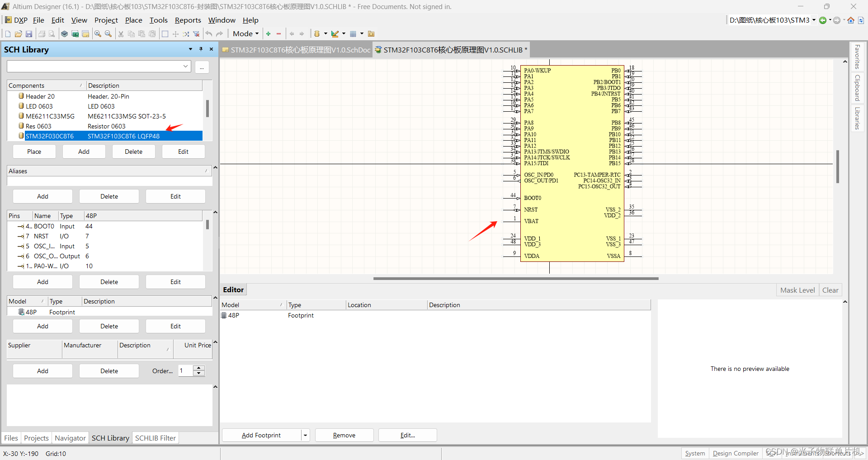Deselect all objects icon
This screenshot has height=460, width=868.
(186, 34)
